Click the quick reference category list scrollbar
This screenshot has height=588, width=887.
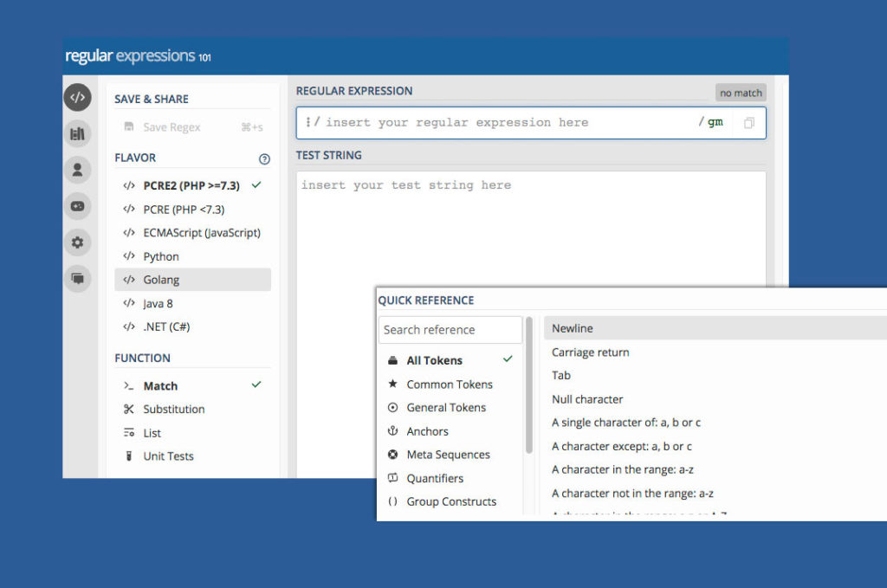[x=528, y=398]
